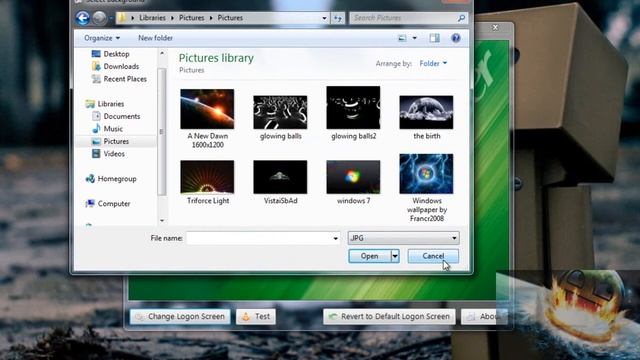640x360 pixels.
Task: Change the view with the view icon
Action: pos(402,38)
